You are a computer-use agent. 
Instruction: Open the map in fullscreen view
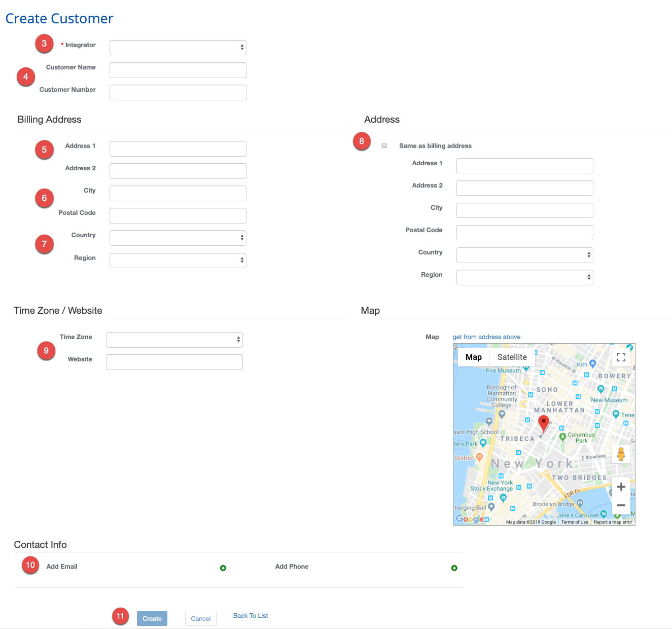(621, 357)
